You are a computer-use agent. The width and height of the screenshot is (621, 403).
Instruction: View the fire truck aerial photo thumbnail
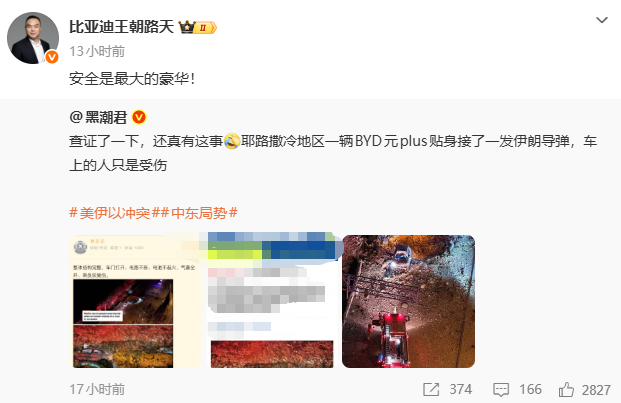(x=408, y=301)
